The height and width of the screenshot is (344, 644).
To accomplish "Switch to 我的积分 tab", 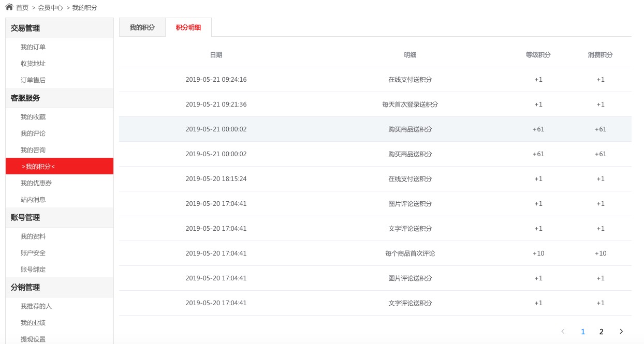I will pyautogui.click(x=142, y=27).
